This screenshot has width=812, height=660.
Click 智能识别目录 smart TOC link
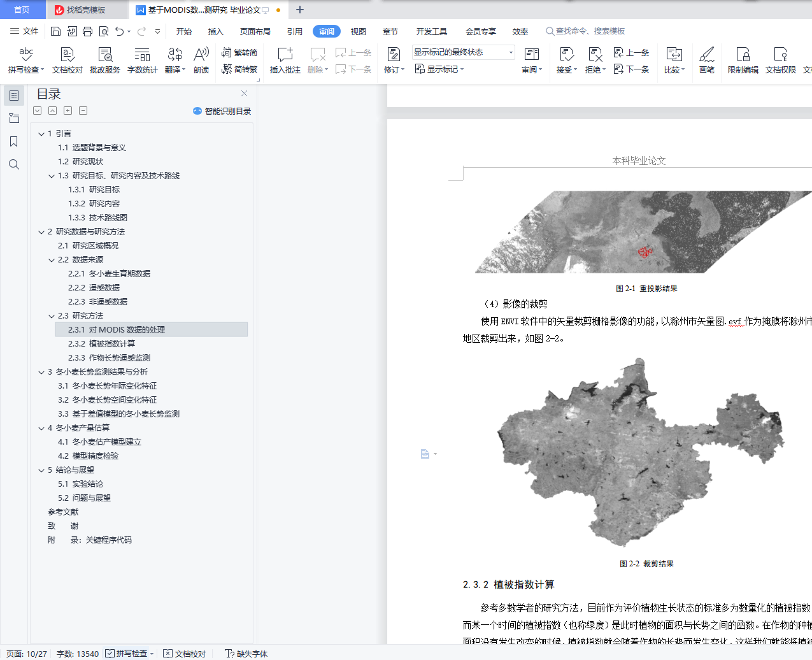click(222, 111)
